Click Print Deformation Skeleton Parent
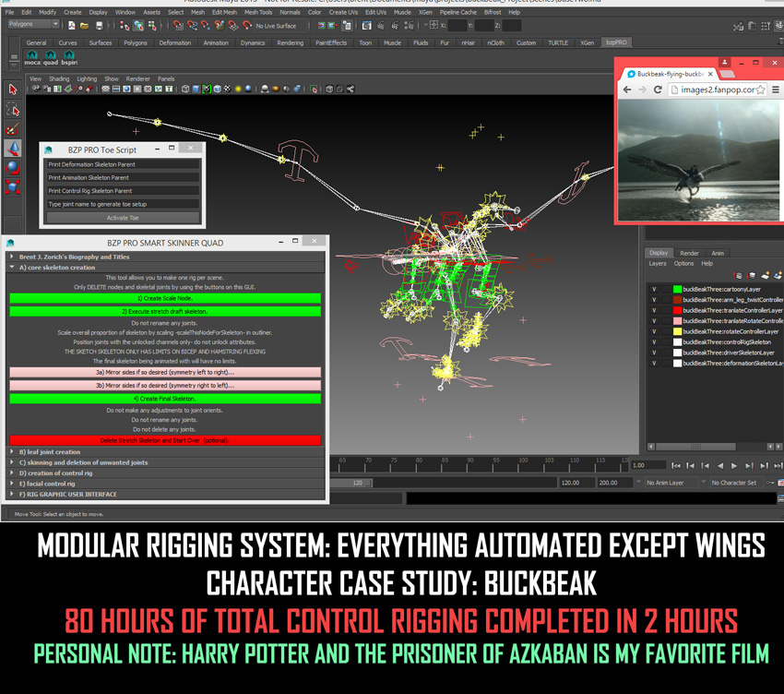Image resolution: width=784 pixels, height=694 pixels. [123, 164]
